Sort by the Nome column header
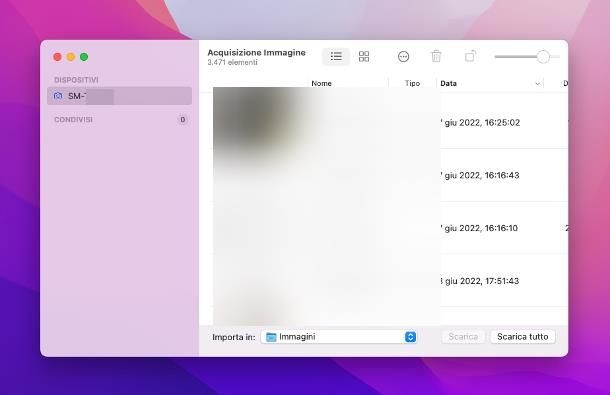The height and width of the screenshot is (395, 610). [x=321, y=83]
